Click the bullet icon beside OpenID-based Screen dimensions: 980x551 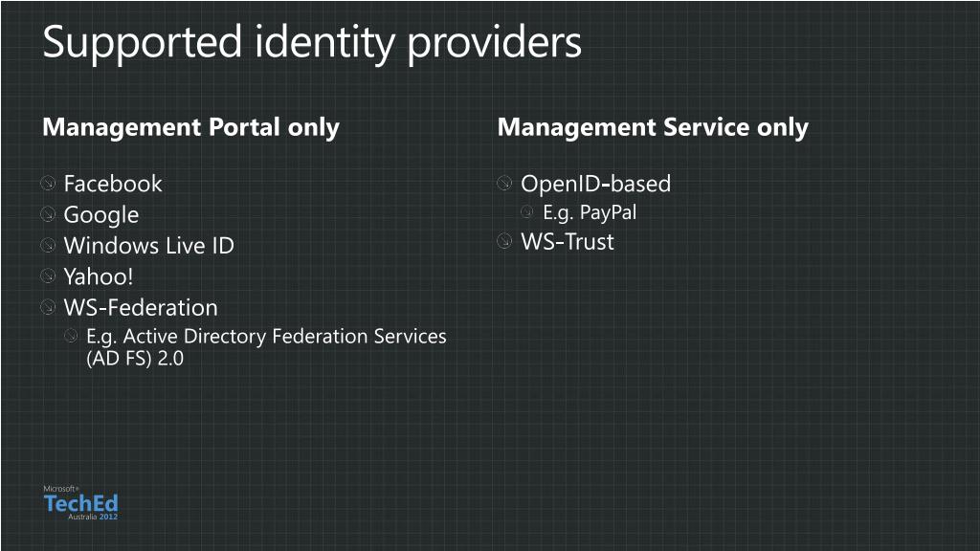click(x=504, y=183)
